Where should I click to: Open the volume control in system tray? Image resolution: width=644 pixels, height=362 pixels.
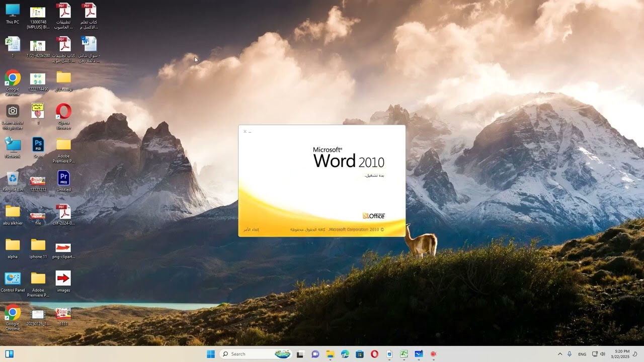603,354
